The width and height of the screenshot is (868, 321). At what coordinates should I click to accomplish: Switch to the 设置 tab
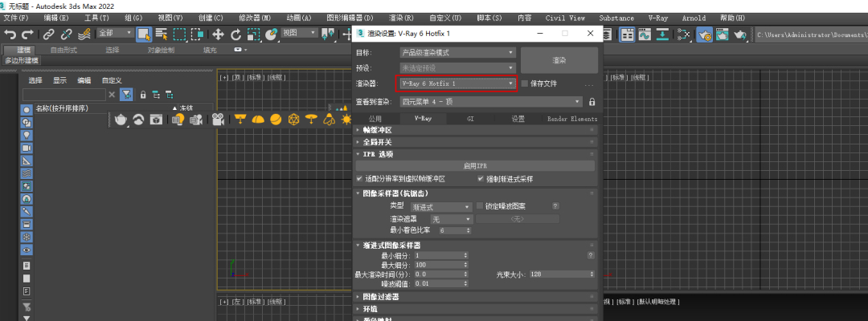518,118
